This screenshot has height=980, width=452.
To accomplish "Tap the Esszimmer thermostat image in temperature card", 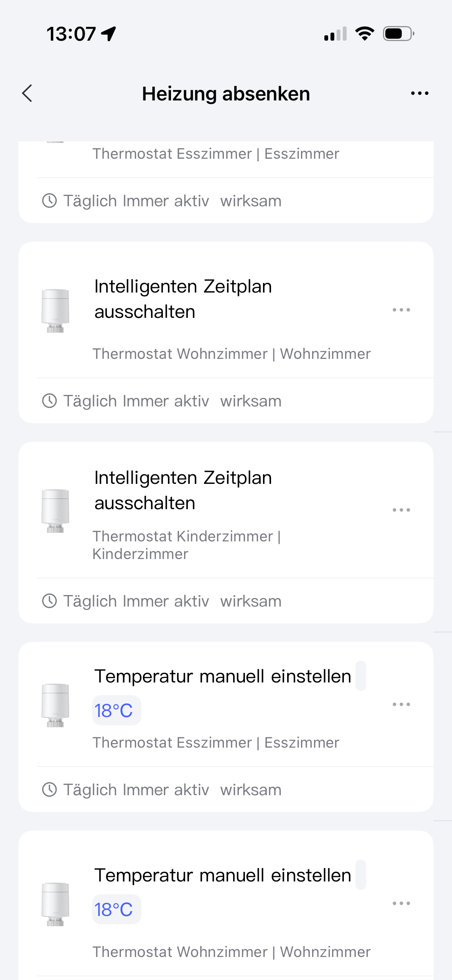I will (55, 705).
